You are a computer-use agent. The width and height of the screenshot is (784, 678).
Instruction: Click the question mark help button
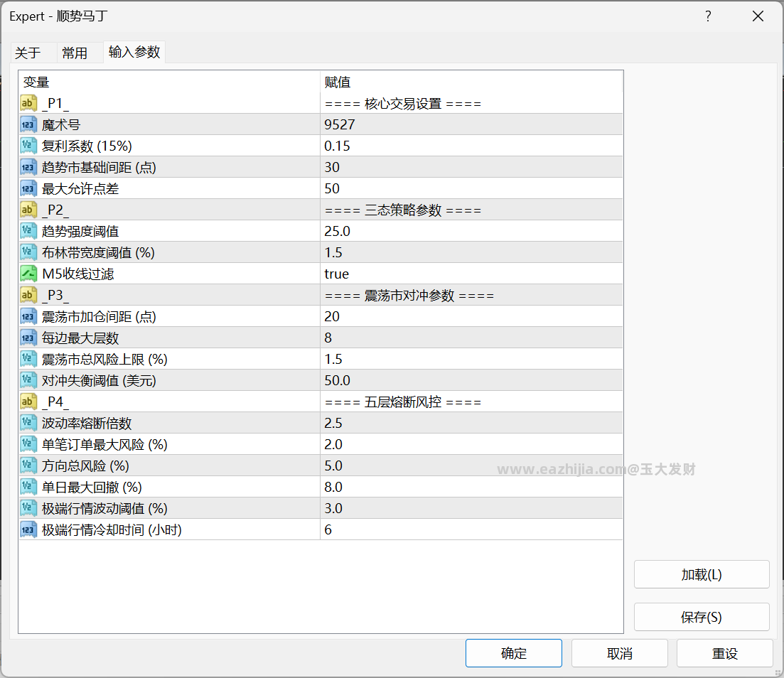coord(708,16)
